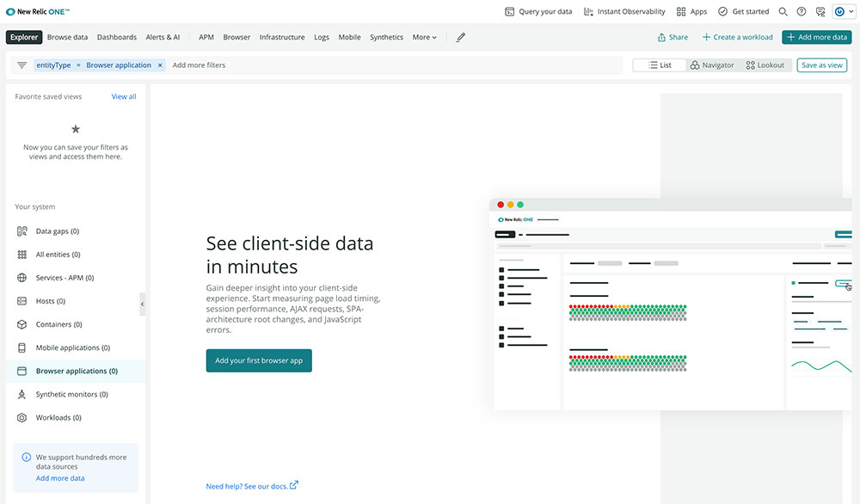Screen dimensions: 860x504
Task: Click the Add more data sidebar link
Action: (x=60, y=478)
